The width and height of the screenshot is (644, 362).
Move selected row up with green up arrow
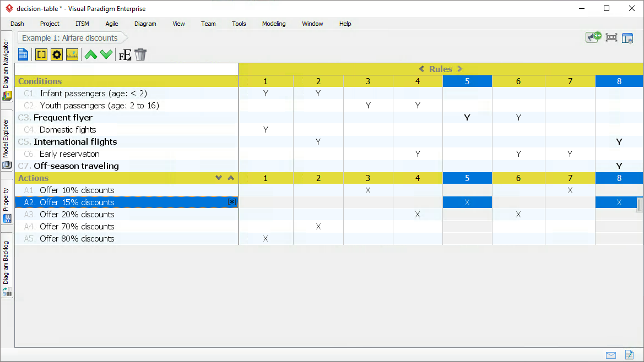90,54
